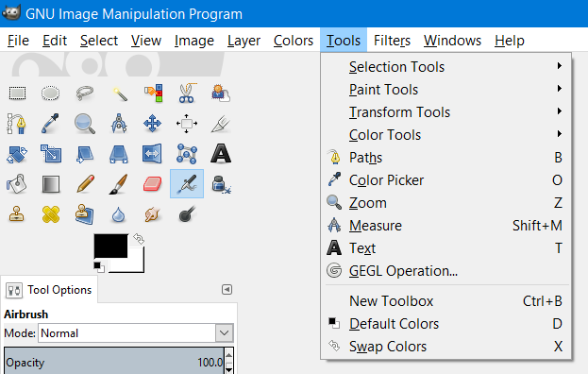The image size is (588, 374).
Task: Open the Mode dropdown showing Normal
Action: click(136, 333)
